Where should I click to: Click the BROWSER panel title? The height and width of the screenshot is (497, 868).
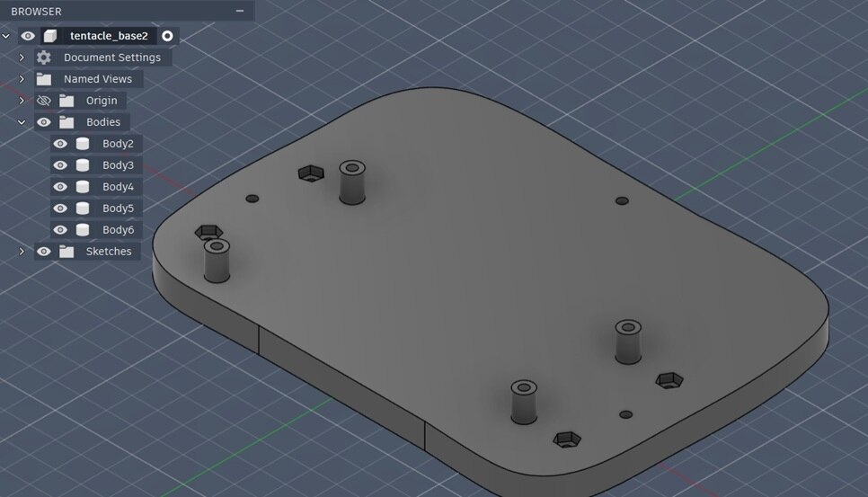36,12
